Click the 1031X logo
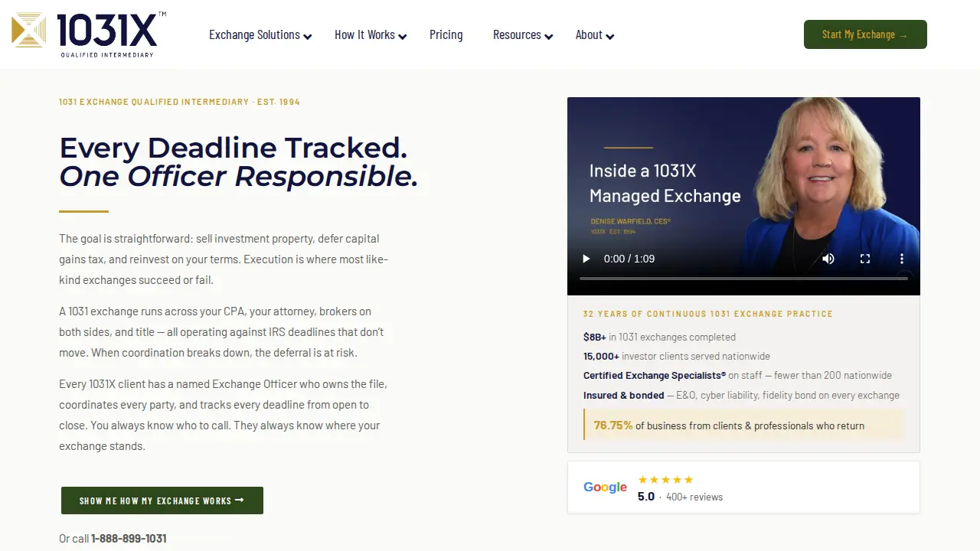This screenshot has width=980, height=551. (x=89, y=34)
